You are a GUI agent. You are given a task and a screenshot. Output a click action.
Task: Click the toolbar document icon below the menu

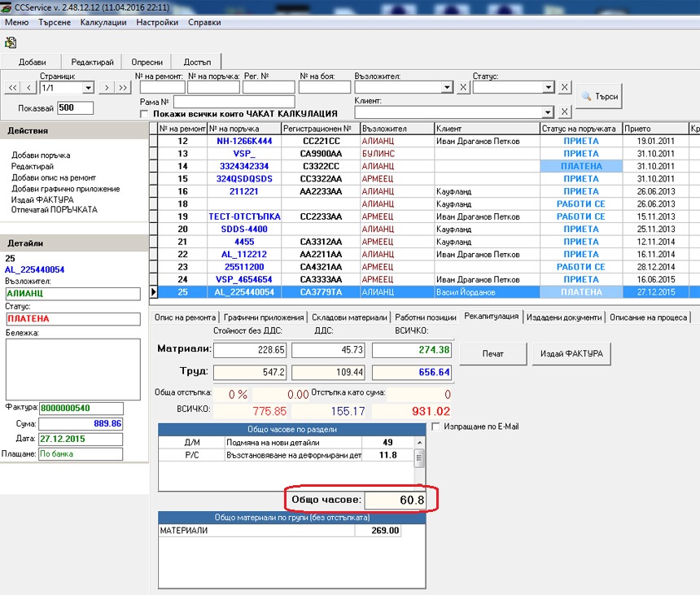pyautogui.click(x=11, y=43)
